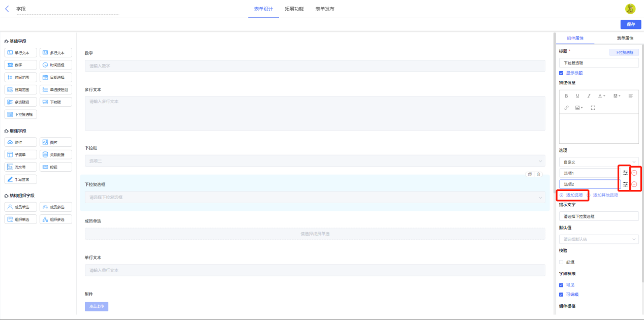Screen dimensions: 644x320
Task: Uncheck the 可编辑 checkbox
Action: coord(561,294)
